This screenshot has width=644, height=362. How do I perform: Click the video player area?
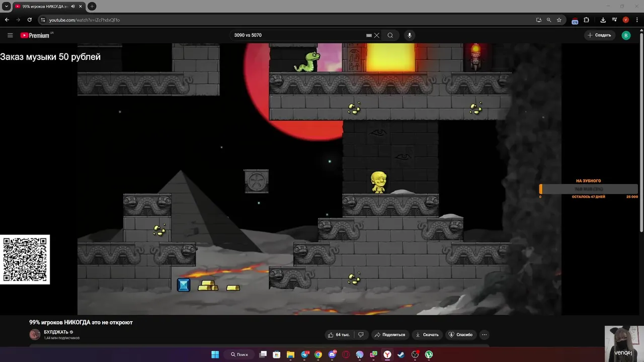coord(319,179)
